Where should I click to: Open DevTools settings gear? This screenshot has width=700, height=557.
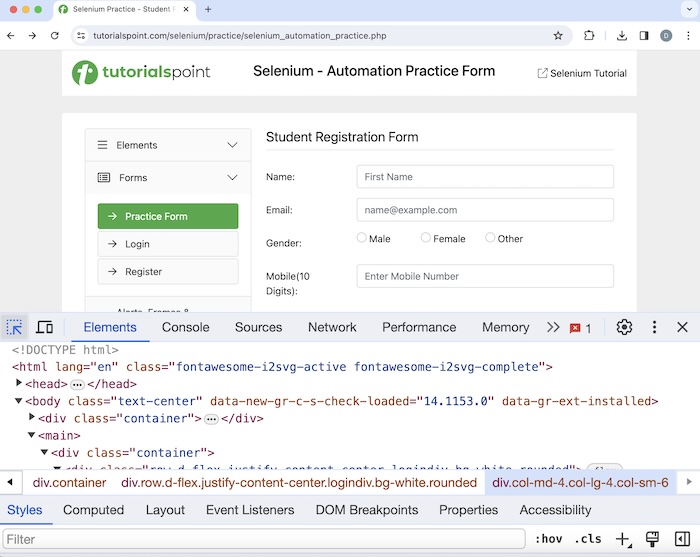pyautogui.click(x=624, y=327)
